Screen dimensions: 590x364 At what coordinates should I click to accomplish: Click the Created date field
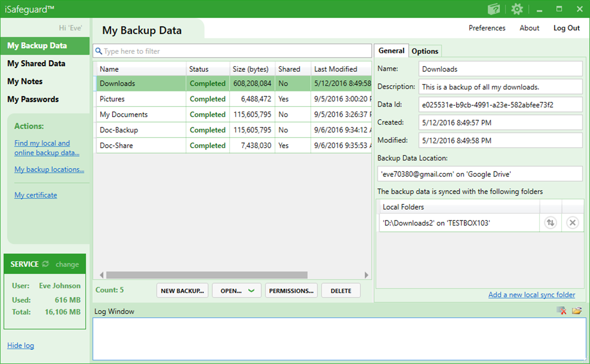point(501,122)
